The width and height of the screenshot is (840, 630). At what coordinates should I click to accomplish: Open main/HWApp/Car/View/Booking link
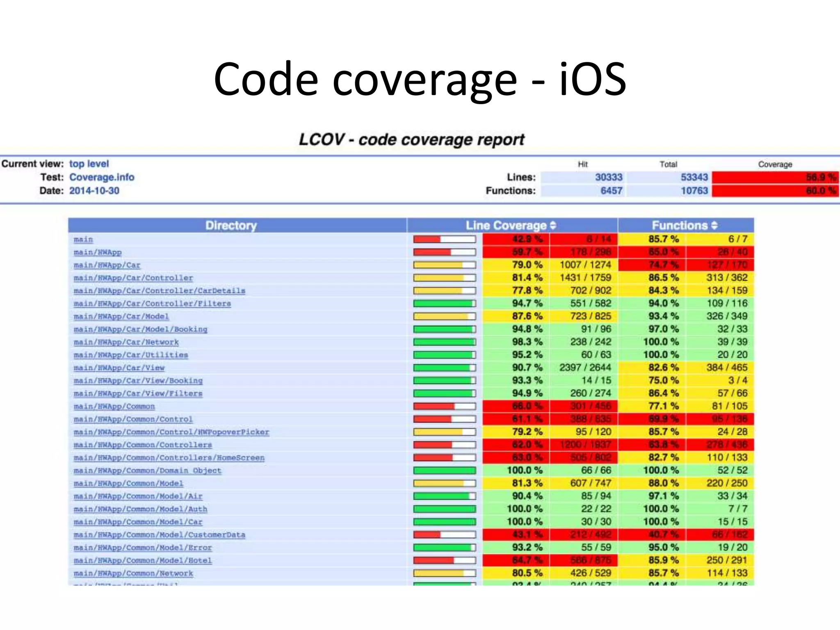click(138, 381)
